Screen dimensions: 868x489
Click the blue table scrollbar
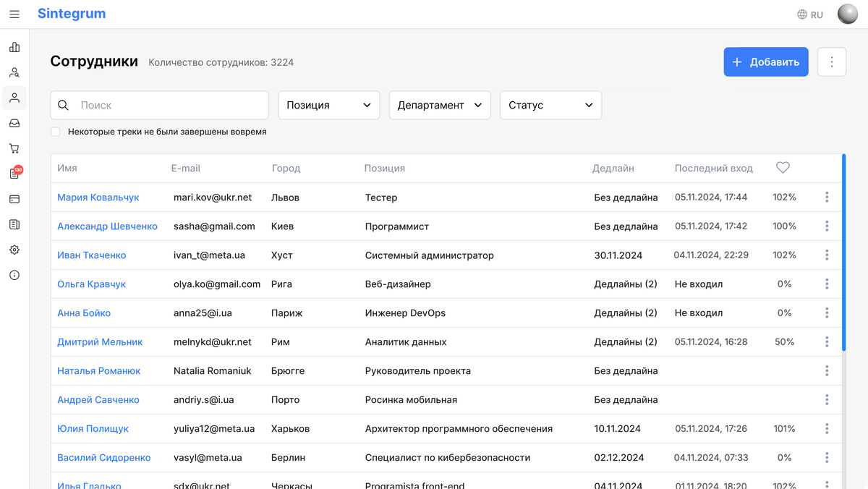coord(844,252)
